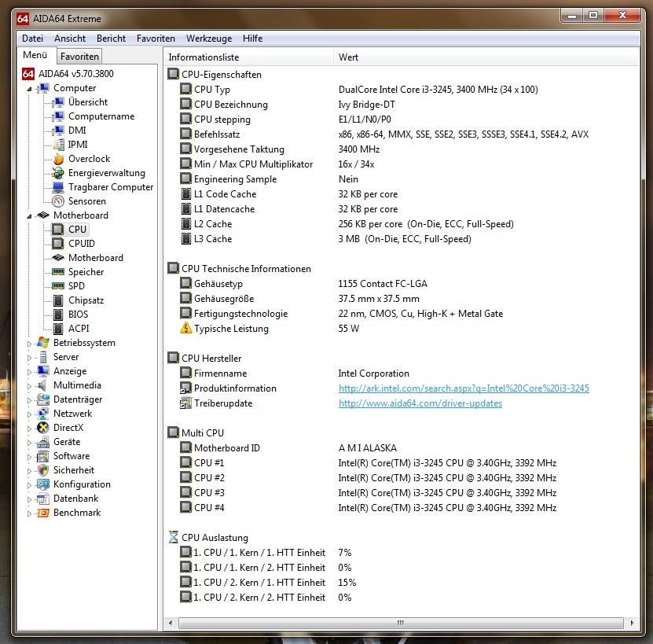Expand the Datenbank tree arrow
Viewport: 653px width, 644px height.
[29, 499]
